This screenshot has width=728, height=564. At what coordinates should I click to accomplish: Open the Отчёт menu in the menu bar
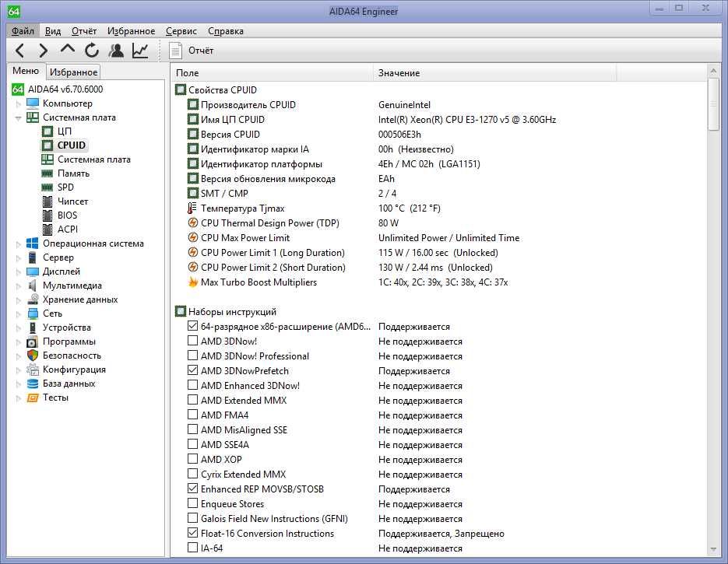click(84, 31)
